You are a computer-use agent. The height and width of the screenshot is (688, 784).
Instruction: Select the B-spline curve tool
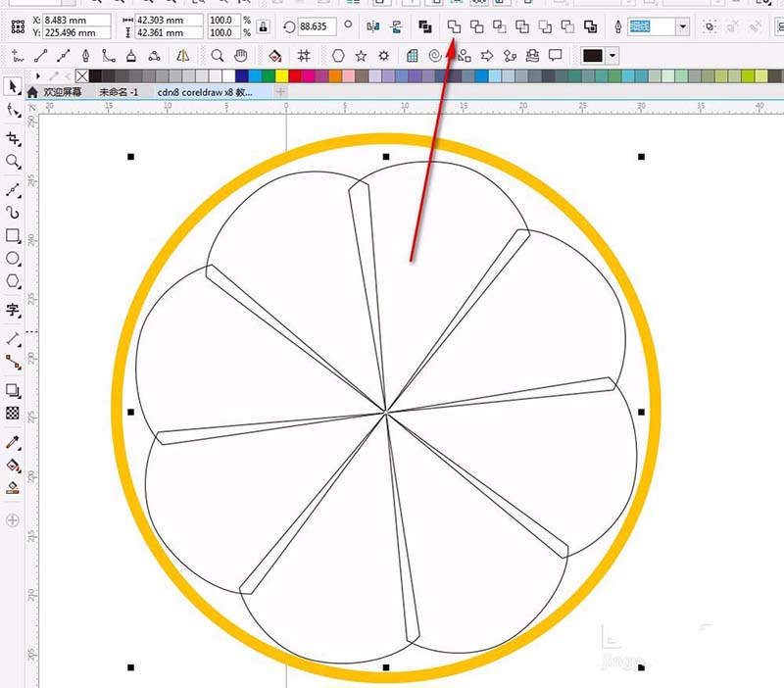point(109,56)
